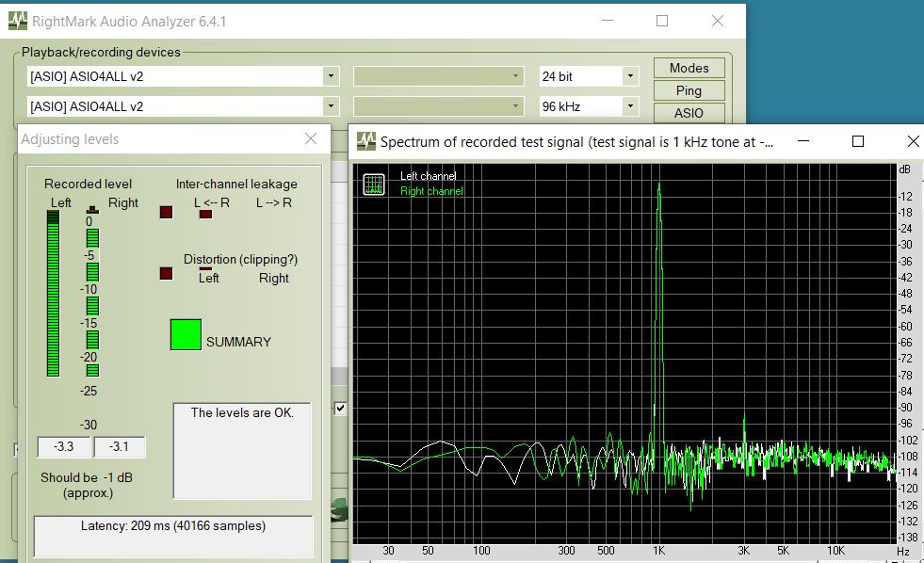Open the recording device ASIO4ALL v2 dropdown
The image size is (924, 563).
coord(331,106)
